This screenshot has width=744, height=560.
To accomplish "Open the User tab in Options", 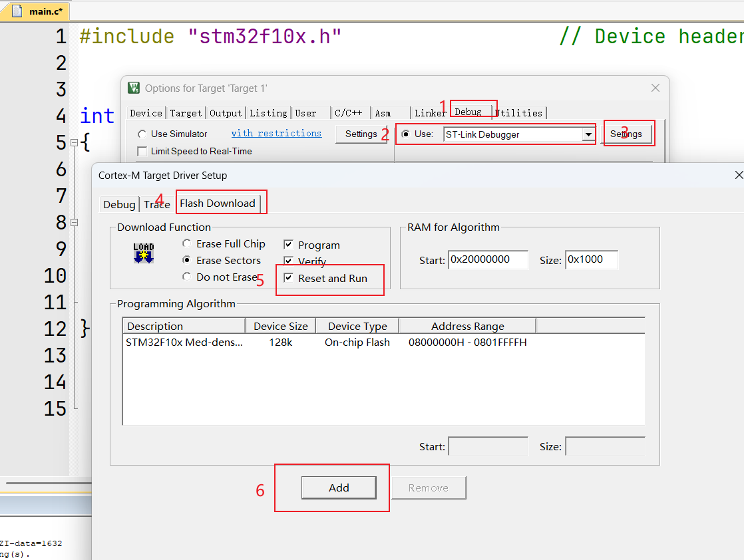I will 305,113.
